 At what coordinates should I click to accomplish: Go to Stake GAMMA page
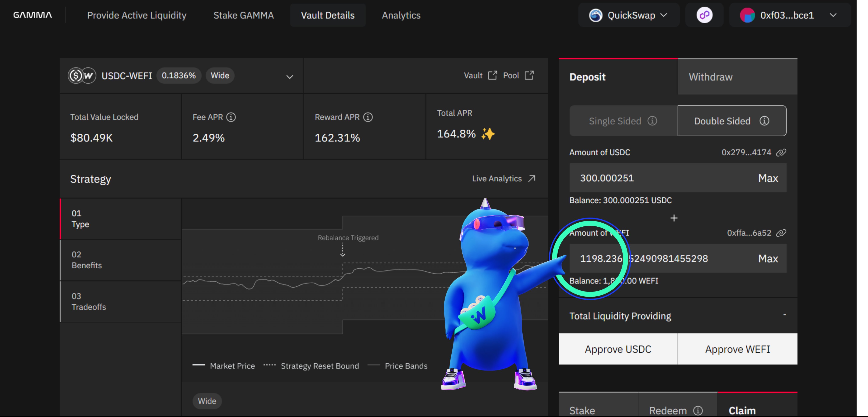[244, 15]
